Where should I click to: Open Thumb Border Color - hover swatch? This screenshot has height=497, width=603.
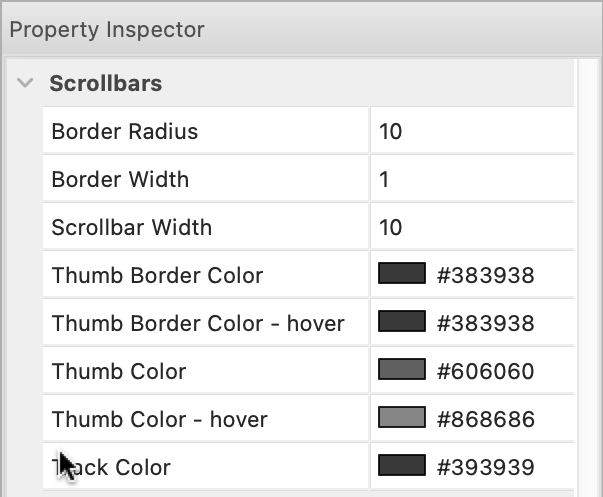pyautogui.click(x=402, y=322)
